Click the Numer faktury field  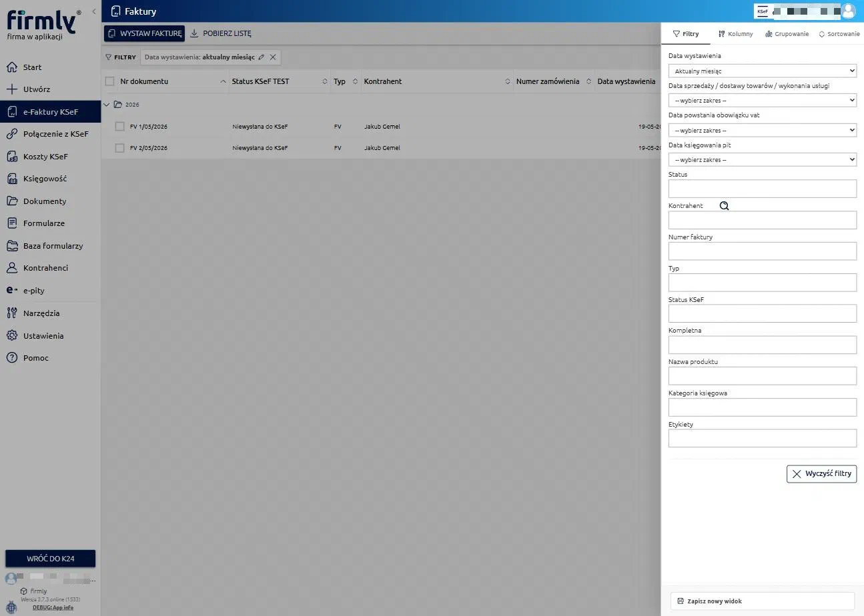763,251
